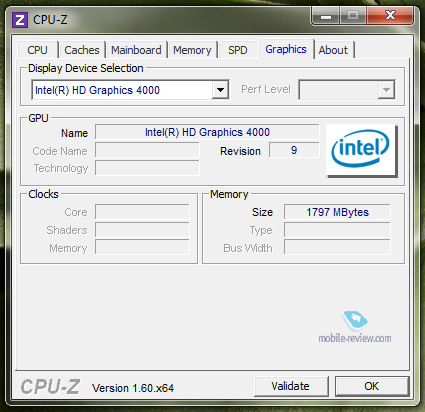Click the CPU-Z logo text at bottom

[50, 387]
